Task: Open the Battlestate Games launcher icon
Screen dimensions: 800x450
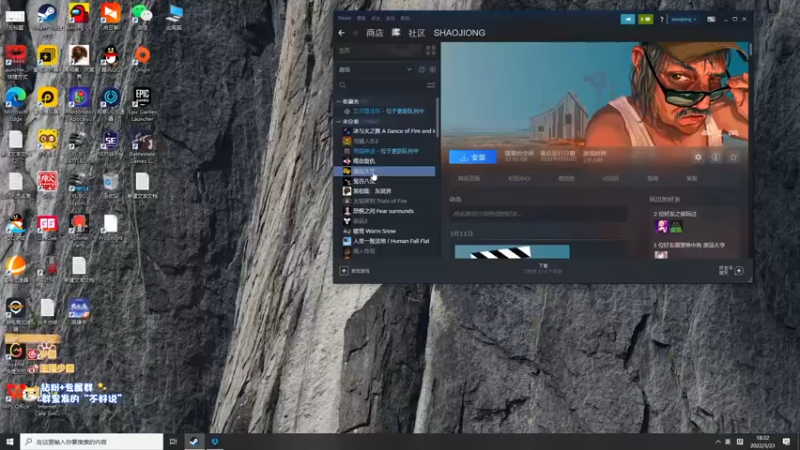Action: point(142,147)
